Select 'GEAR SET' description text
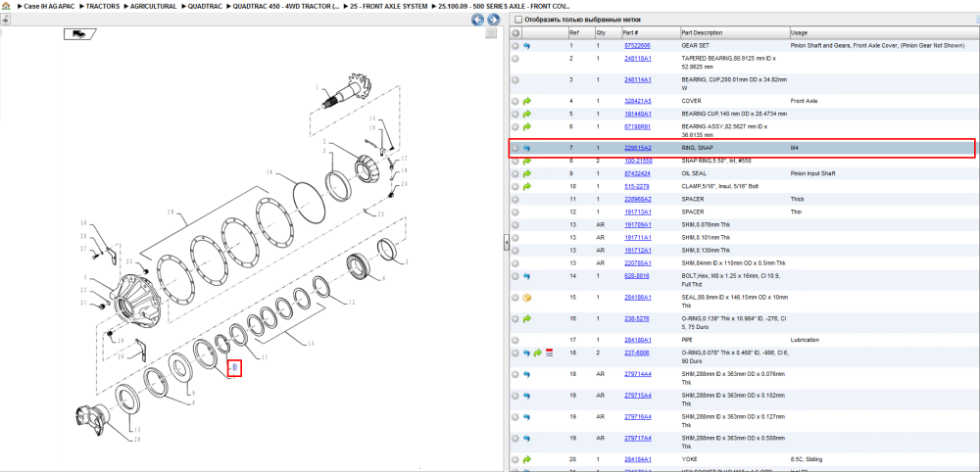The height and width of the screenshot is (472, 980). (694, 46)
